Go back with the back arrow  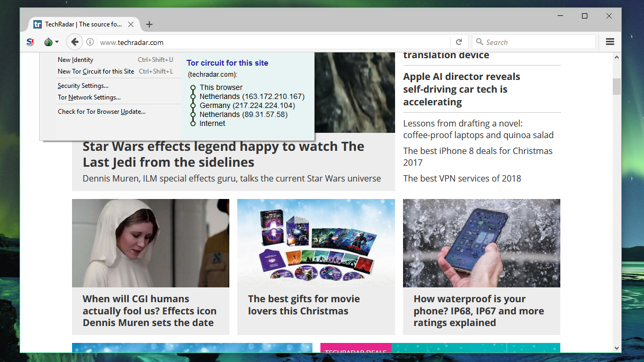75,42
